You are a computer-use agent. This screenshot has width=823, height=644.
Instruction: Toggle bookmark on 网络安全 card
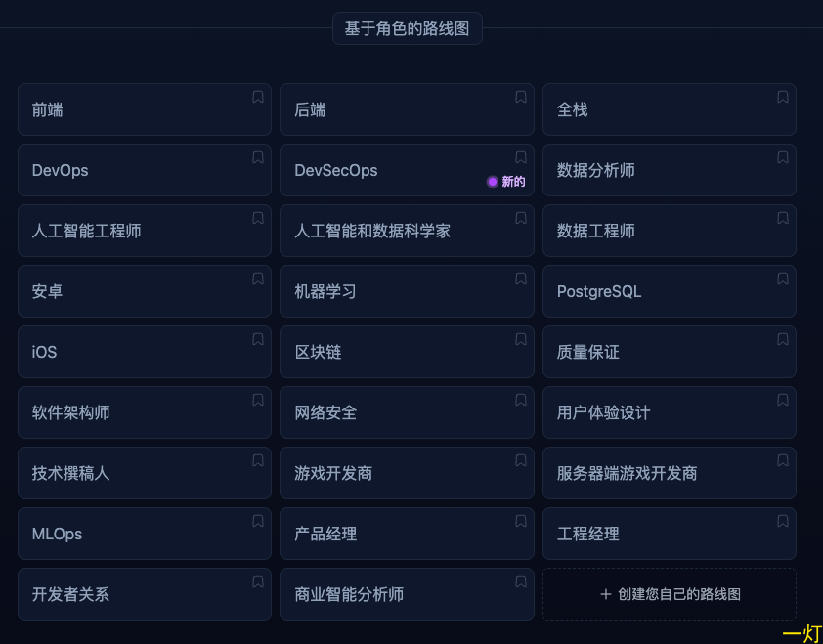tap(521, 400)
